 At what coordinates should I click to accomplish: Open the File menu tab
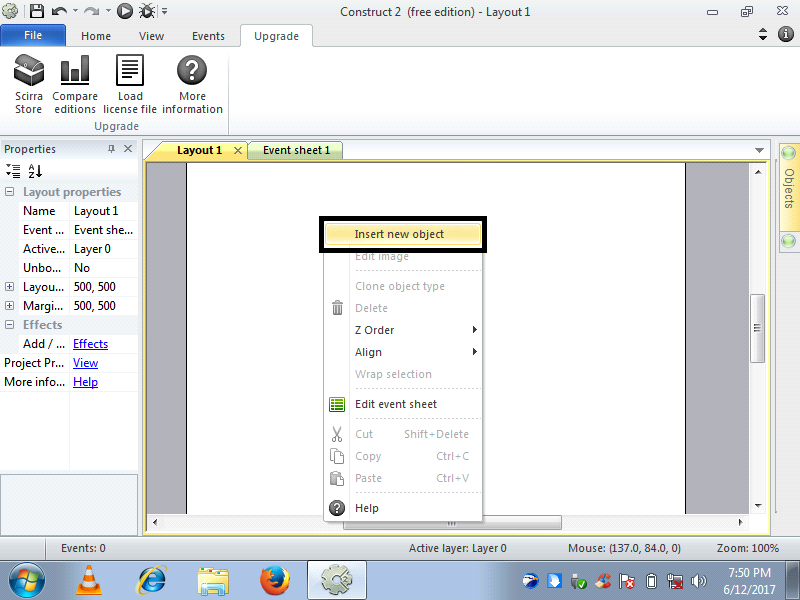pos(33,35)
